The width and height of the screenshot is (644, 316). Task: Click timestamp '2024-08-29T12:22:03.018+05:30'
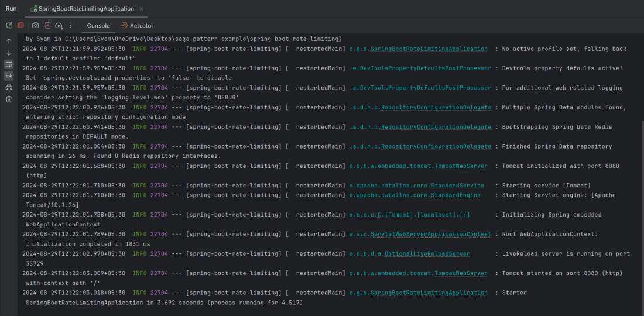(x=74, y=293)
